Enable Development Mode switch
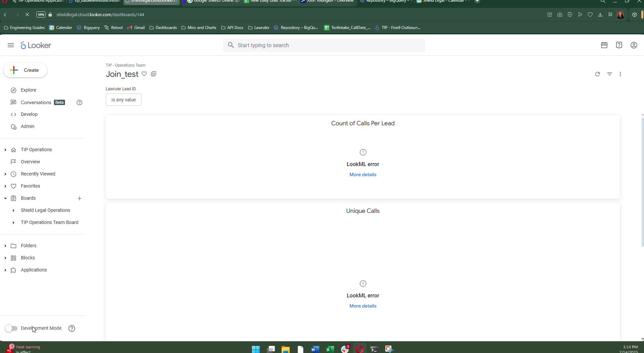Viewport: 644px width, 353px height. click(11, 328)
